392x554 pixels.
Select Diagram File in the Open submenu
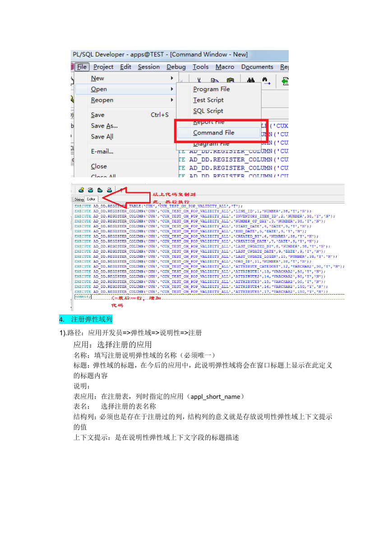click(x=219, y=143)
